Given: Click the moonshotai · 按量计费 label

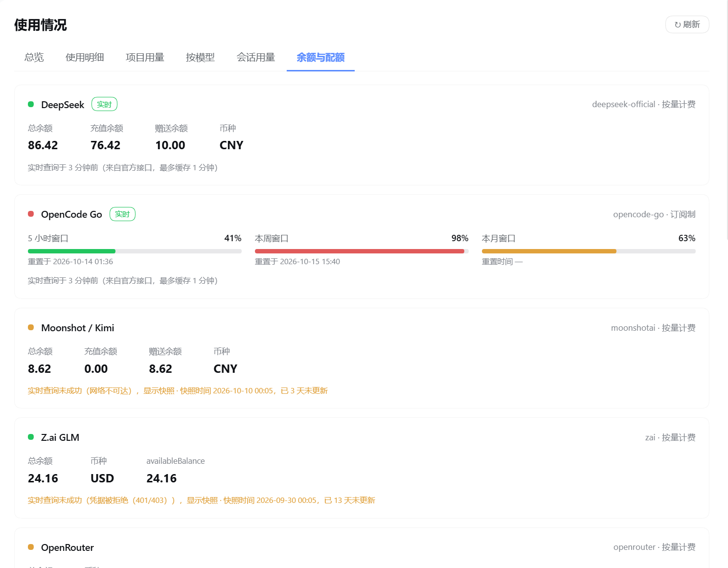Looking at the screenshot, I should pos(653,328).
